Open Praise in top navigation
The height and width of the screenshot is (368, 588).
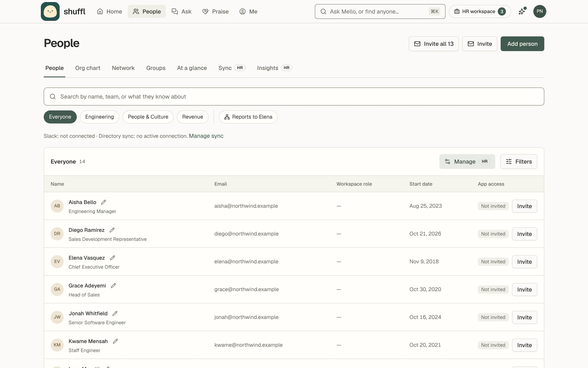[x=215, y=11]
